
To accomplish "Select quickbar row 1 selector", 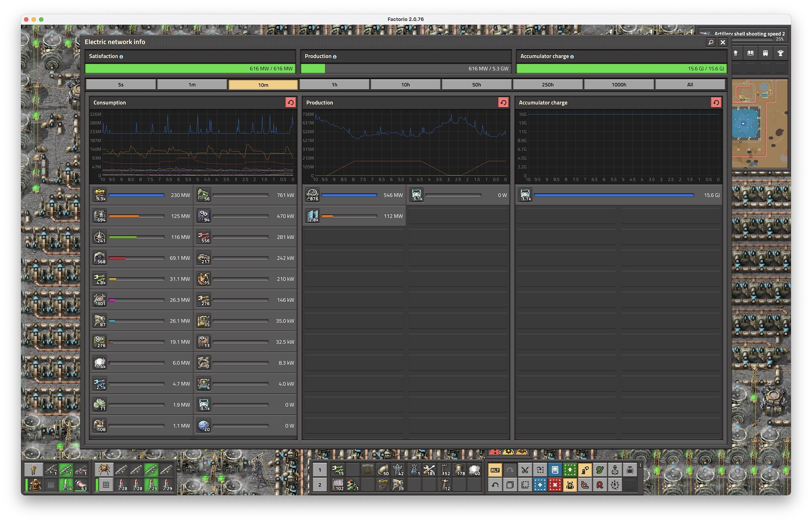I will pos(320,470).
